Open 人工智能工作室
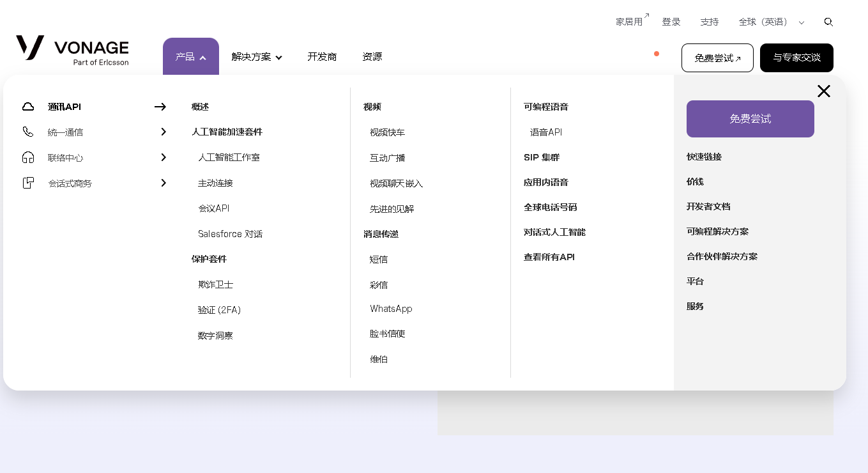The image size is (868, 473). (229, 157)
